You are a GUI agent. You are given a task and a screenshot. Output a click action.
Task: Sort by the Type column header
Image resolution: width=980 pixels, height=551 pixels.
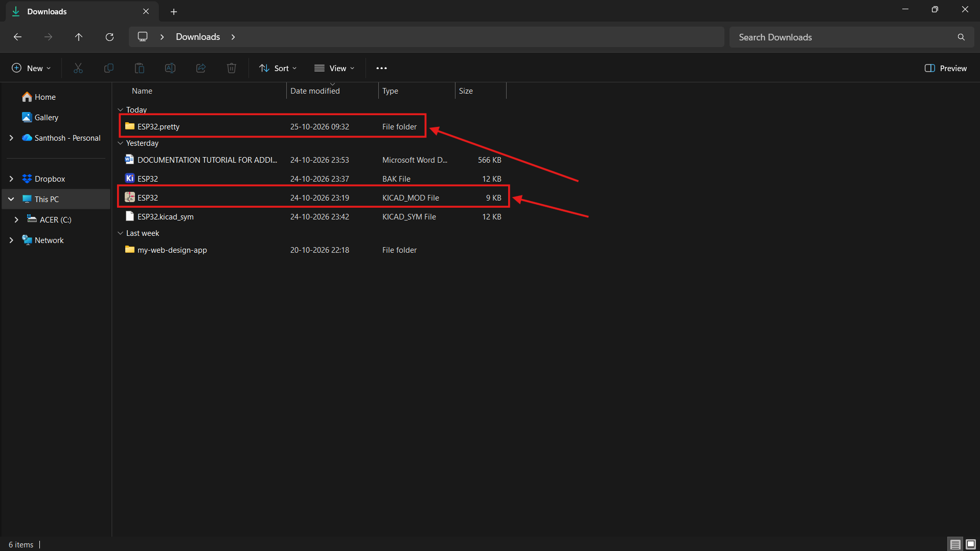tap(417, 91)
